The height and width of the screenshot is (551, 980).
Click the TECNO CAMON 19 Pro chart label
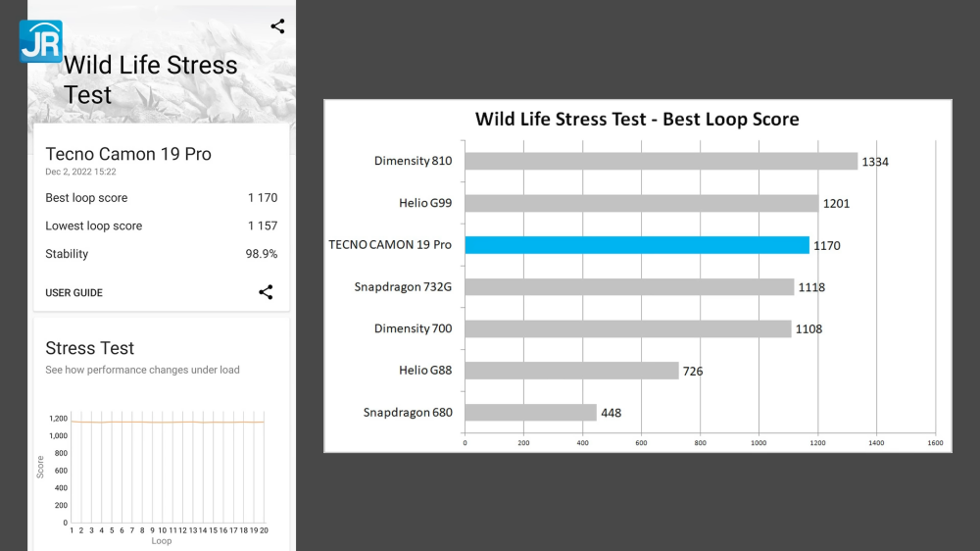tap(390, 244)
